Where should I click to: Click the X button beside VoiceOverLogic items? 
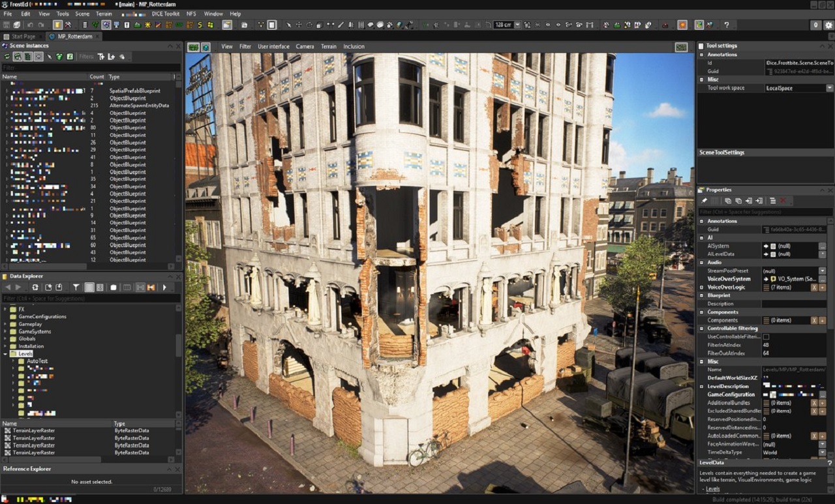coord(813,287)
